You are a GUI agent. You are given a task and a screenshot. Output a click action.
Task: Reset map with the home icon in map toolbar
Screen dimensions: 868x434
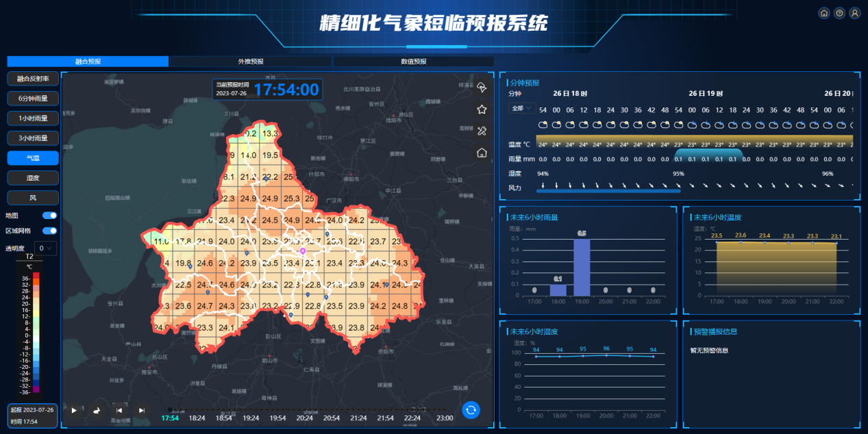pos(482,153)
